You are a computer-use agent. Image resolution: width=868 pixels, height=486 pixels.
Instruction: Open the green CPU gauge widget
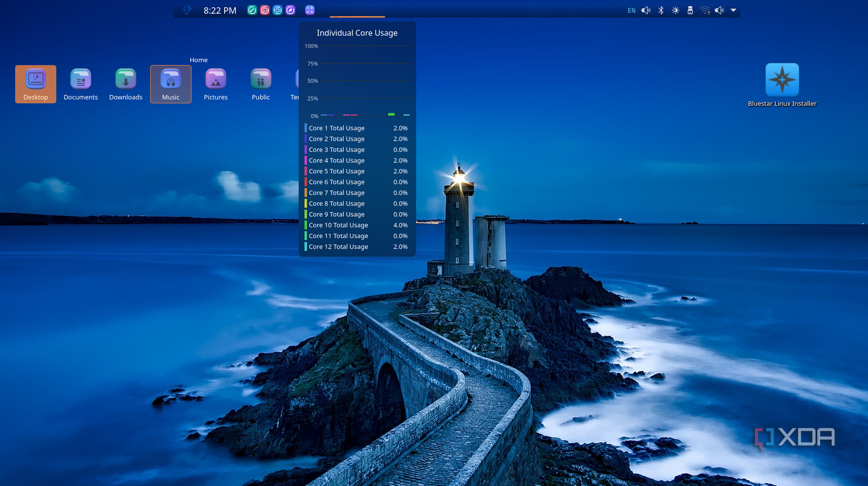point(253,10)
